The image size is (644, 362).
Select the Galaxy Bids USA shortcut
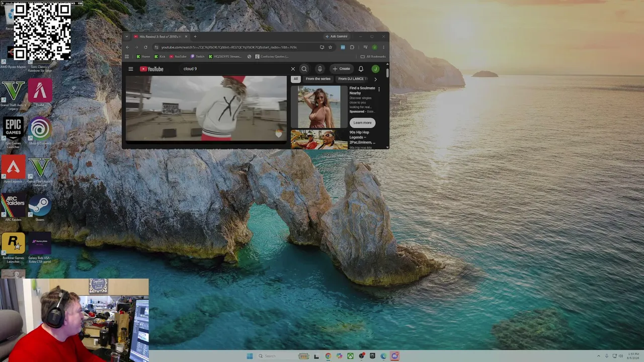click(40, 248)
